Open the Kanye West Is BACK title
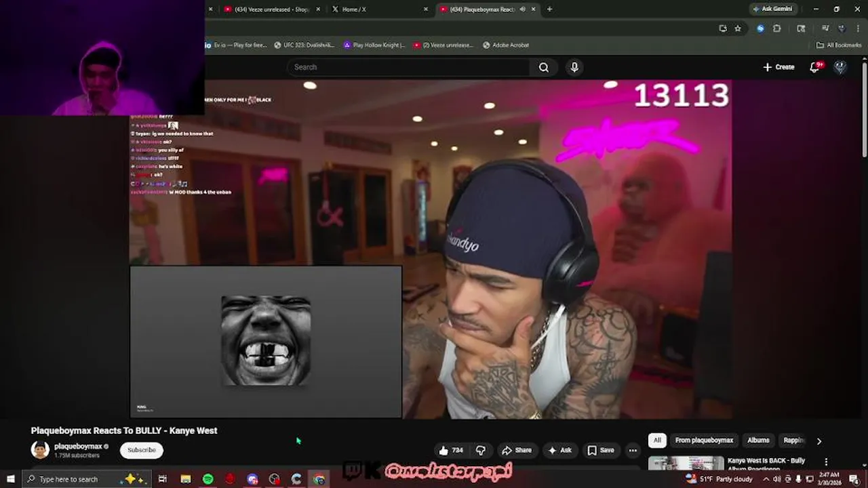The height and width of the screenshot is (488, 868). [766, 464]
